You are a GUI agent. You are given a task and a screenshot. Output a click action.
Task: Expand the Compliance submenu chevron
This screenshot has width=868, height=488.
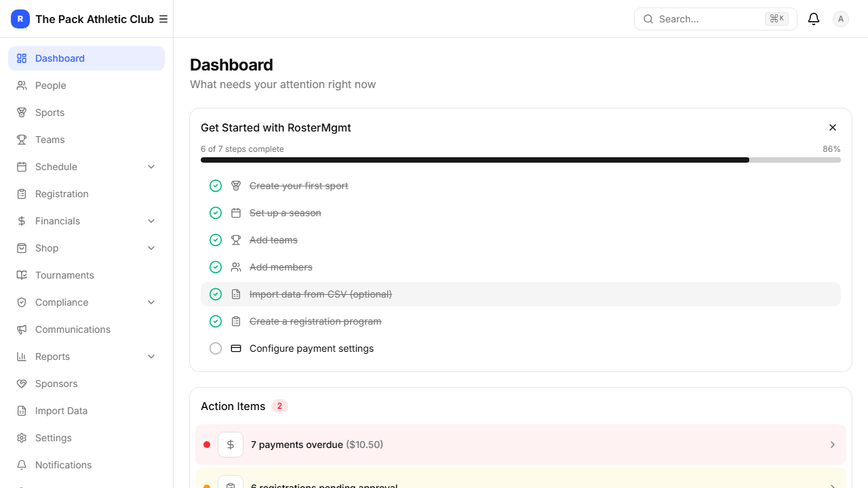coord(151,302)
